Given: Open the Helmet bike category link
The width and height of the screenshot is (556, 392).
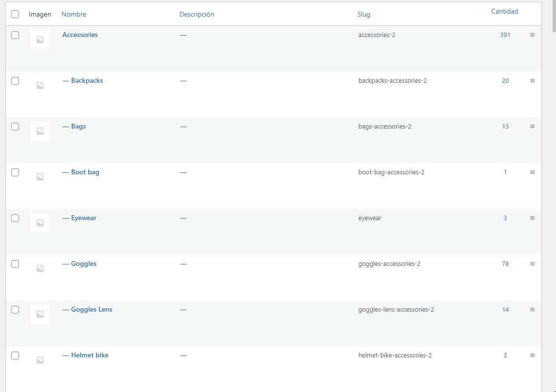Looking at the screenshot, I should (85, 355).
